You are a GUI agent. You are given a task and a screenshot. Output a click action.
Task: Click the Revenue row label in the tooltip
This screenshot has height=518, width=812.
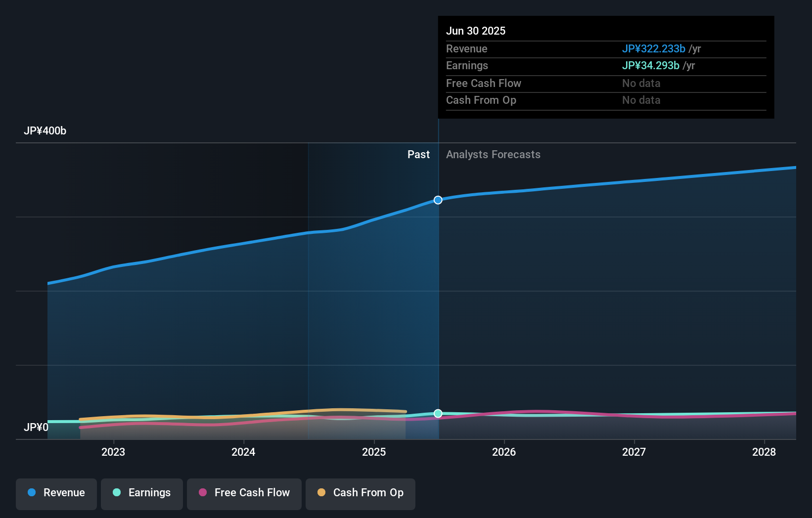point(467,49)
